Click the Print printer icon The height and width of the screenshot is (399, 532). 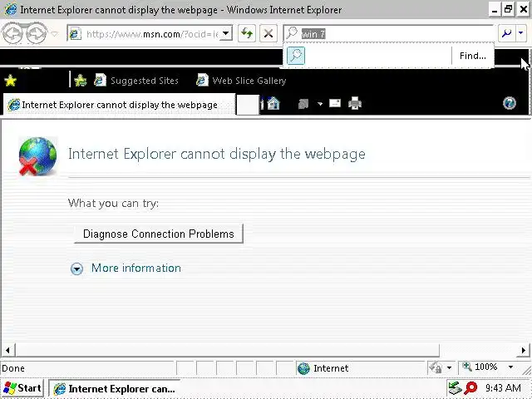(x=355, y=103)
